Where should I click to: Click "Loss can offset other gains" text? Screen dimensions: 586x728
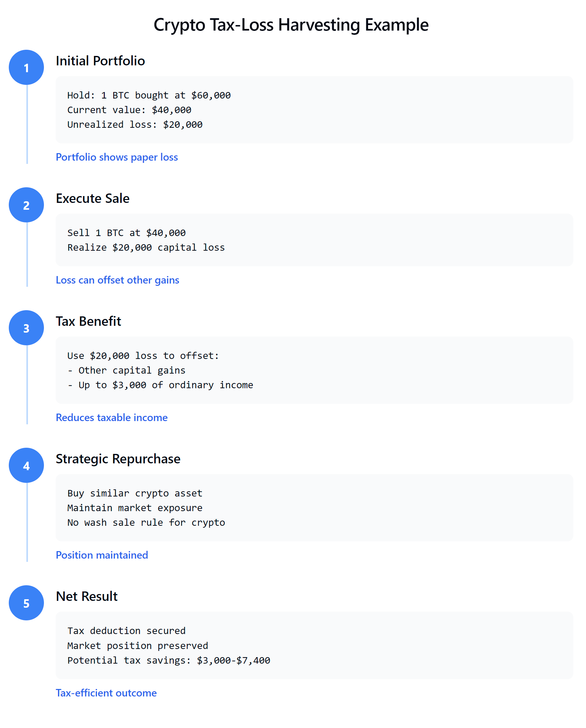[117, 280]
